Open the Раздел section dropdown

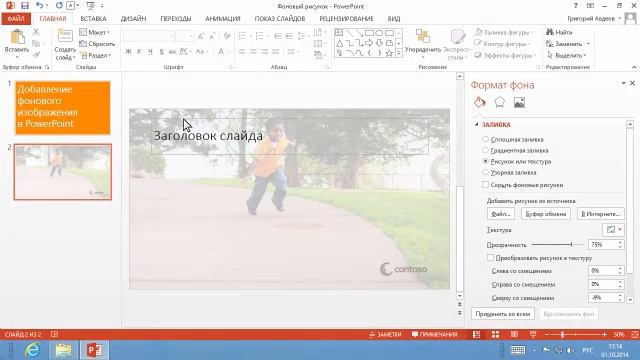[x=95, y=55]
